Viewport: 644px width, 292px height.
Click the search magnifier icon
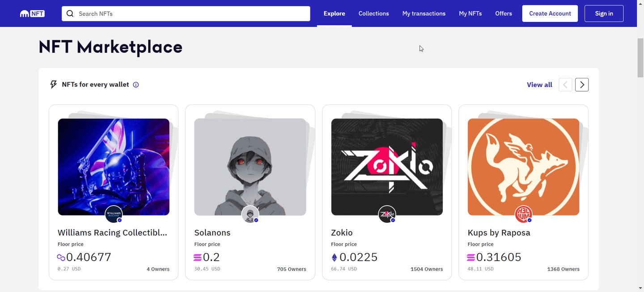click(70, 13)
